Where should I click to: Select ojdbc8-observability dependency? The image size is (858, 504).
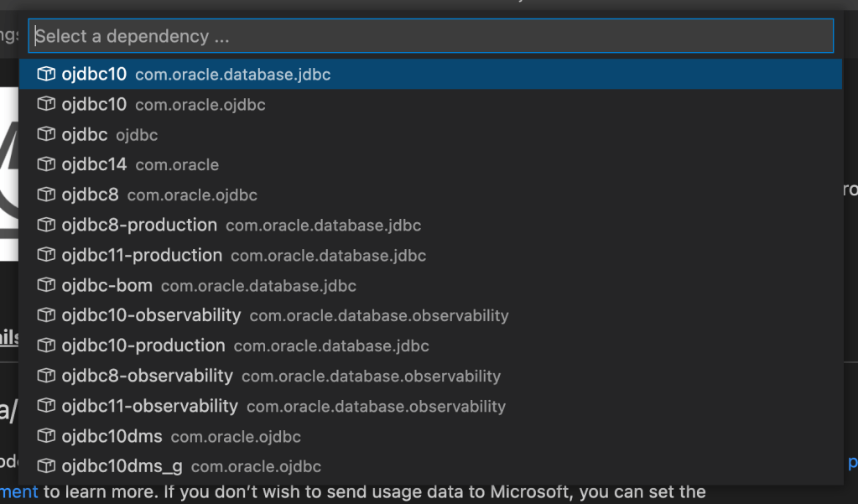point(281,377)
